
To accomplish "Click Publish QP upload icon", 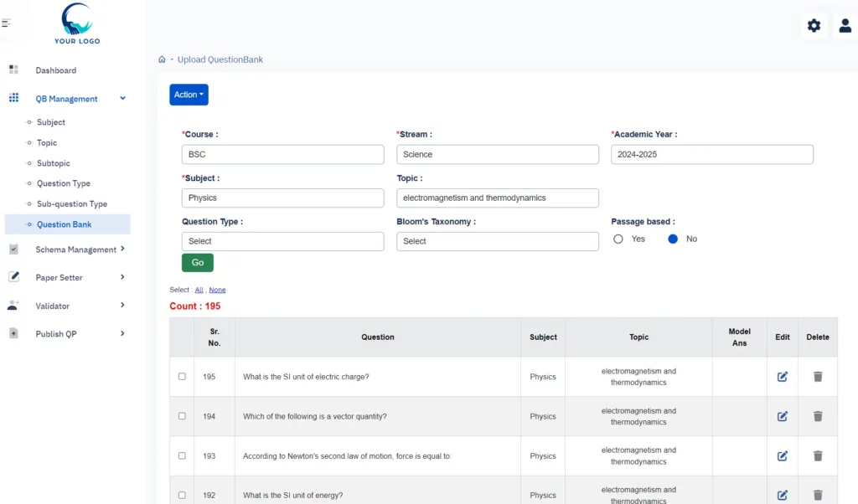I will coord(13,333).
